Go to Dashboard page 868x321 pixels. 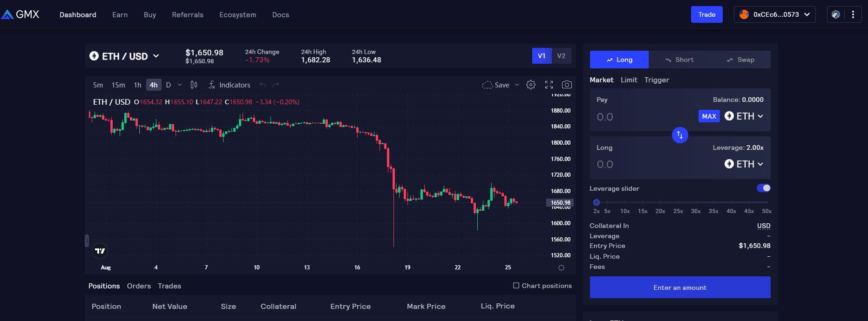pos(78,15)
